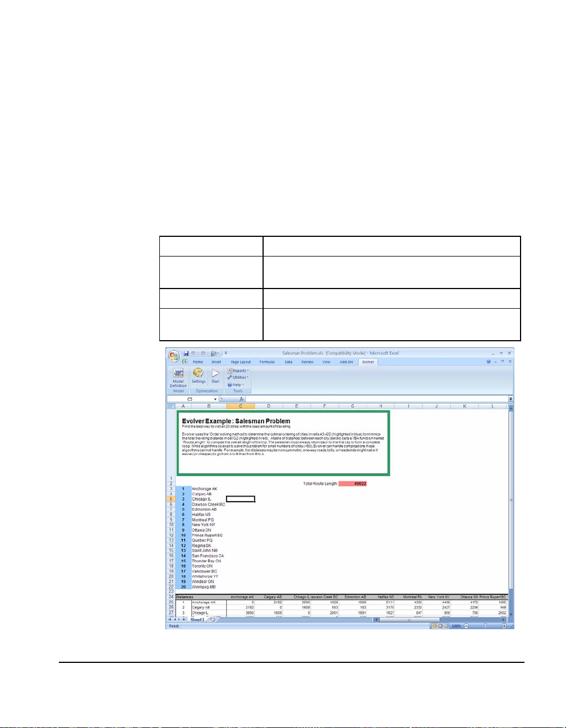Click the Total Route Length value 40022

[x=353, y=484]
